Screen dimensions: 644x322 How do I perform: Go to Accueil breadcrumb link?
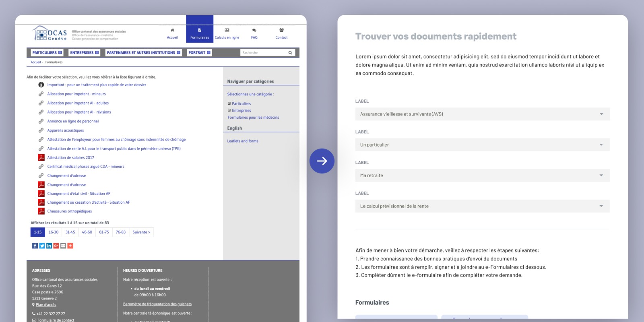[36, 62]
